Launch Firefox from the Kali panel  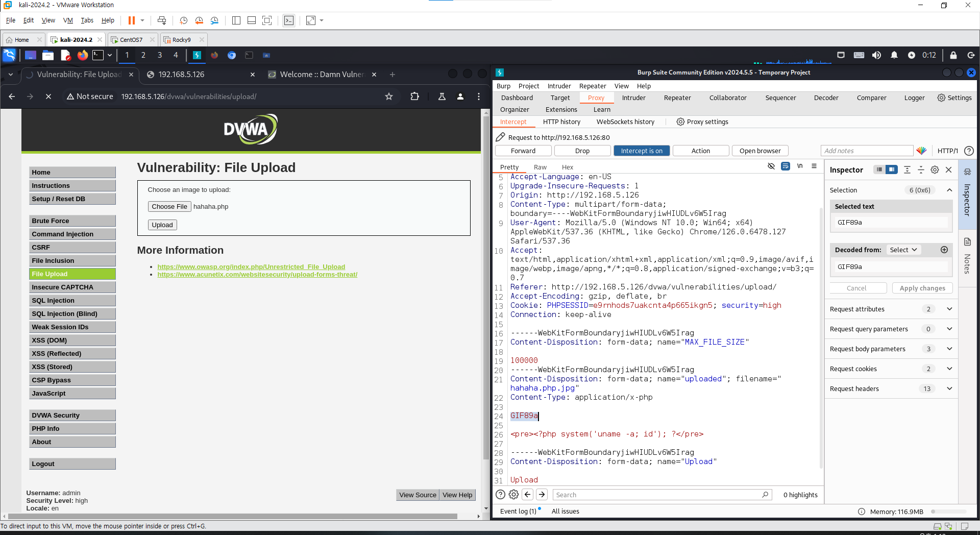(x=82, y=55)
